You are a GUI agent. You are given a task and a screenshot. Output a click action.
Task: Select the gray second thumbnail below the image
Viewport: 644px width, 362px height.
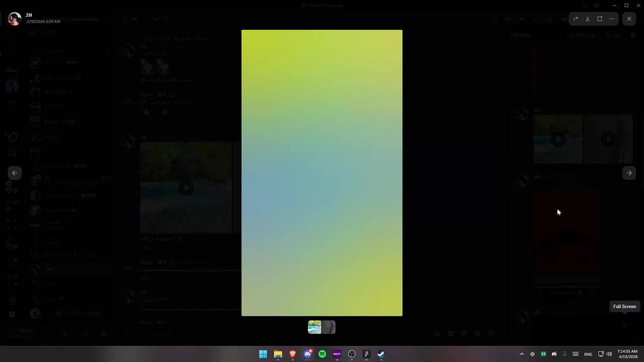[329, 327]
